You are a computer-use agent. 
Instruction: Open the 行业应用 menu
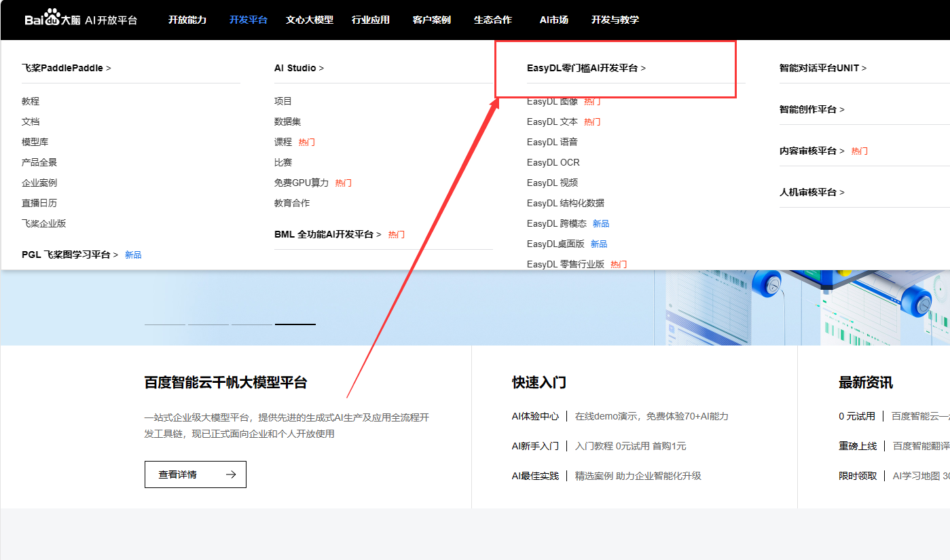pos(371,20)
